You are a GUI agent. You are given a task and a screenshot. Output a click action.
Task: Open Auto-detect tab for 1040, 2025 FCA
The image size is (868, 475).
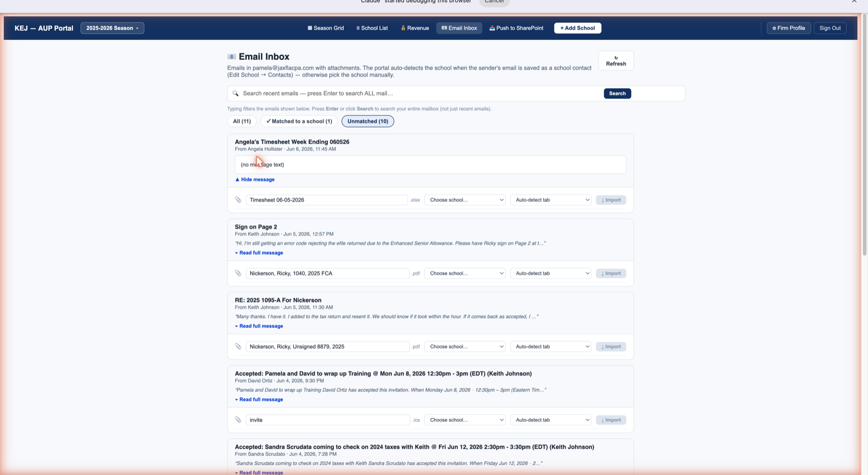550,273
